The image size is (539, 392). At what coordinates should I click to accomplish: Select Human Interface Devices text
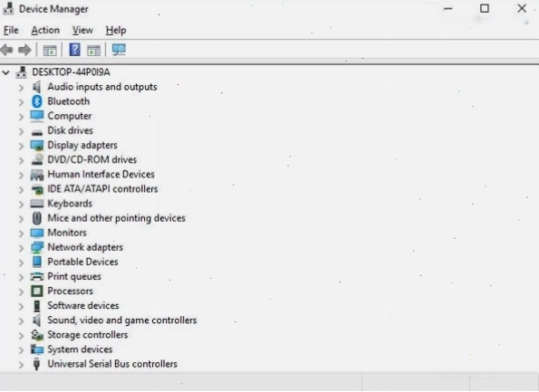pos(101,174)
